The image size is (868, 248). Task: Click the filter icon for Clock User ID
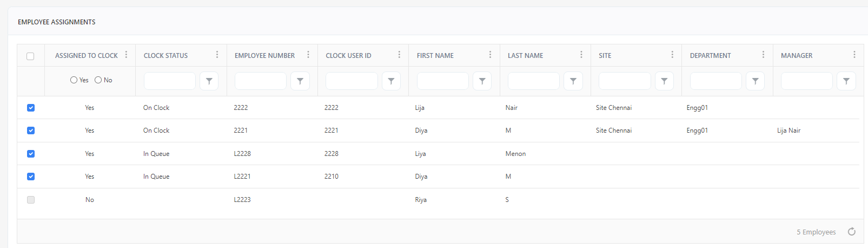[391, 81]
